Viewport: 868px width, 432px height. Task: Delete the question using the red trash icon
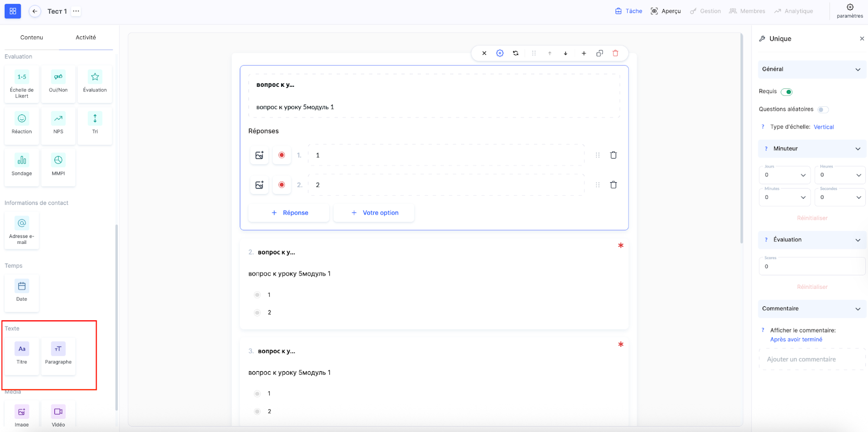[615, 53]
